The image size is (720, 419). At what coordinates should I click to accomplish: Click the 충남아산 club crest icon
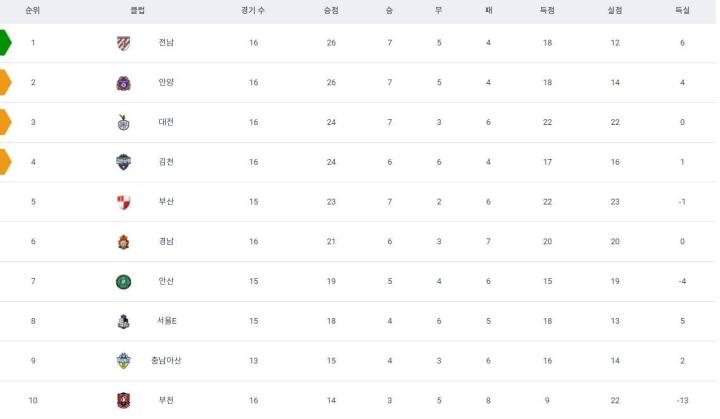(123, 360)
